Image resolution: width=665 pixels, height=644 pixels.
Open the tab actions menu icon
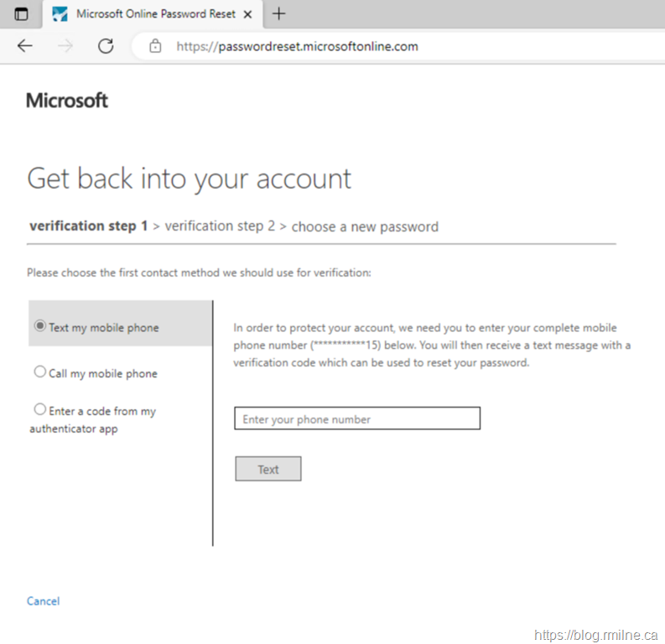(21, 14)
